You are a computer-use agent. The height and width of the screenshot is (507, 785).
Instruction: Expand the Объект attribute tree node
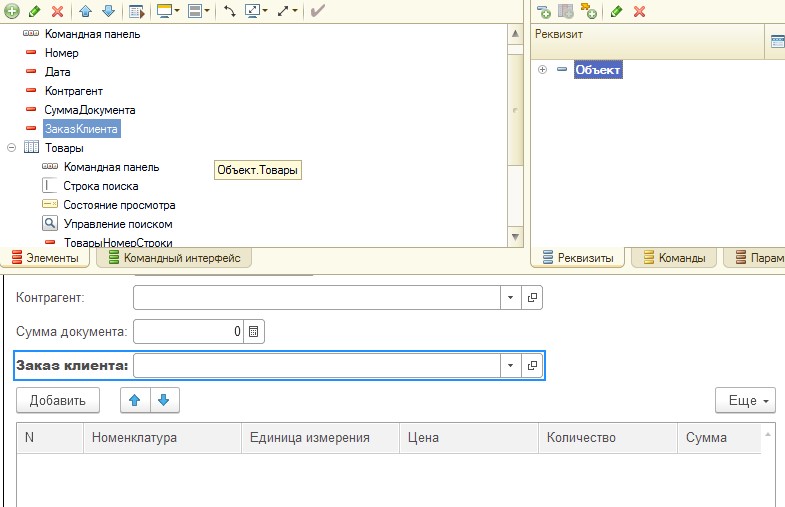coord(542,70)
